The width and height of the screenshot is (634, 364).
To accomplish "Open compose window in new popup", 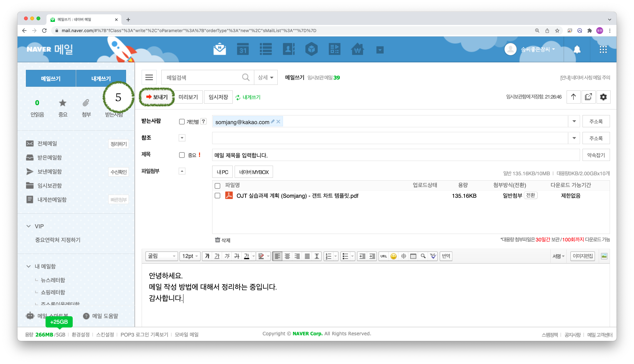I will click(x=588, y=97).
